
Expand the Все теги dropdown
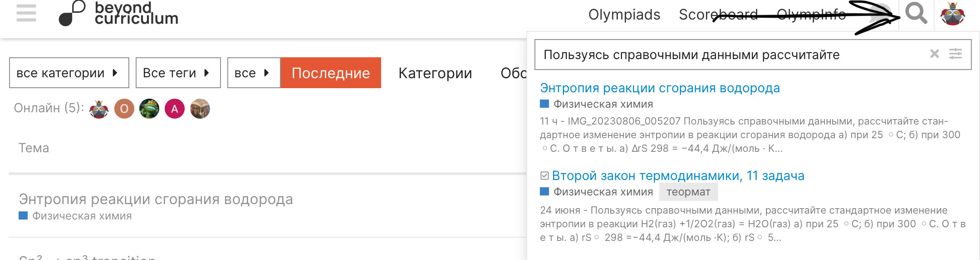pos(178,73)
